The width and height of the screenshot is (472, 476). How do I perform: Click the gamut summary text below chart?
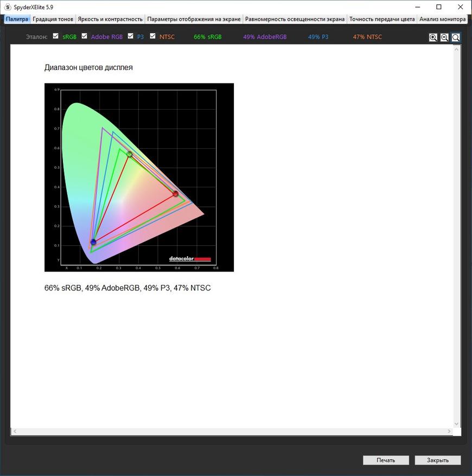pos(127,288)
